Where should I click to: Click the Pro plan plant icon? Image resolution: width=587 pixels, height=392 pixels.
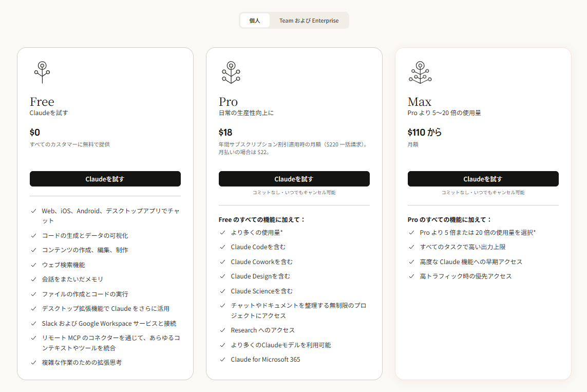click(231, 72)
